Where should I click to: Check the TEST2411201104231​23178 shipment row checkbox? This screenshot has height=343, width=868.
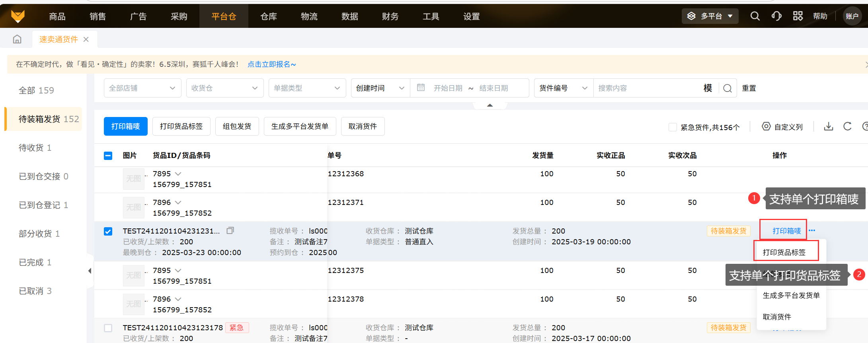pos(108,328)
